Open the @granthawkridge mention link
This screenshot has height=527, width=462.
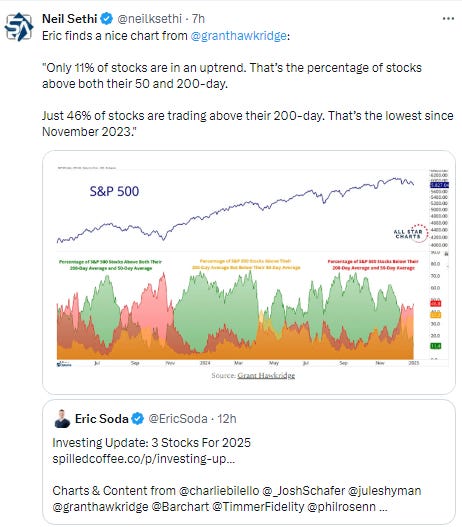(x=239, y=36)
